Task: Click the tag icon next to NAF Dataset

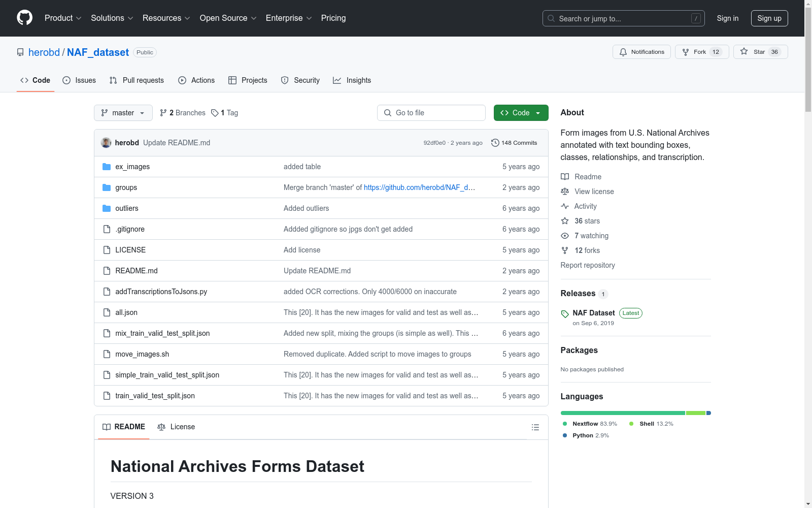Action: point(565,314)
